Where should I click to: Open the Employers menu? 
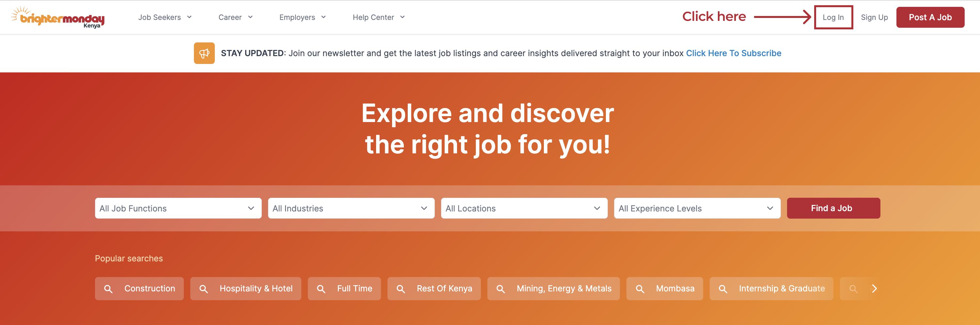302,17
